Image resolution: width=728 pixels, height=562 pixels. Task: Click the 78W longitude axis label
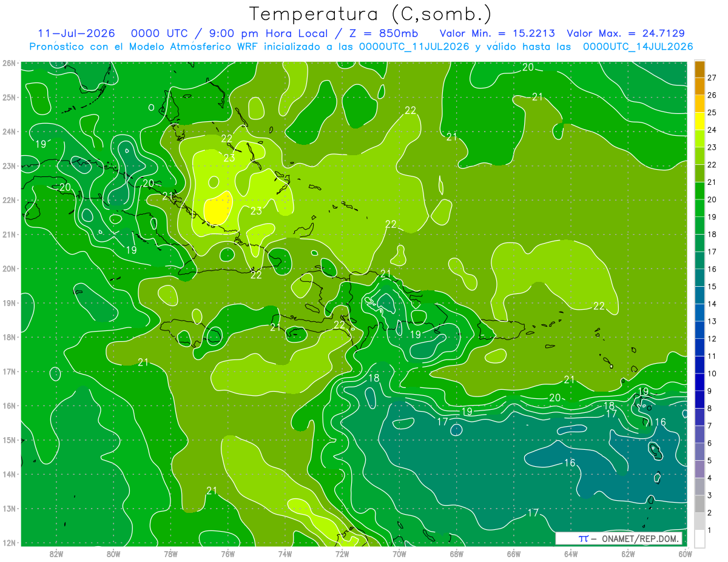[x=170, y=553]
